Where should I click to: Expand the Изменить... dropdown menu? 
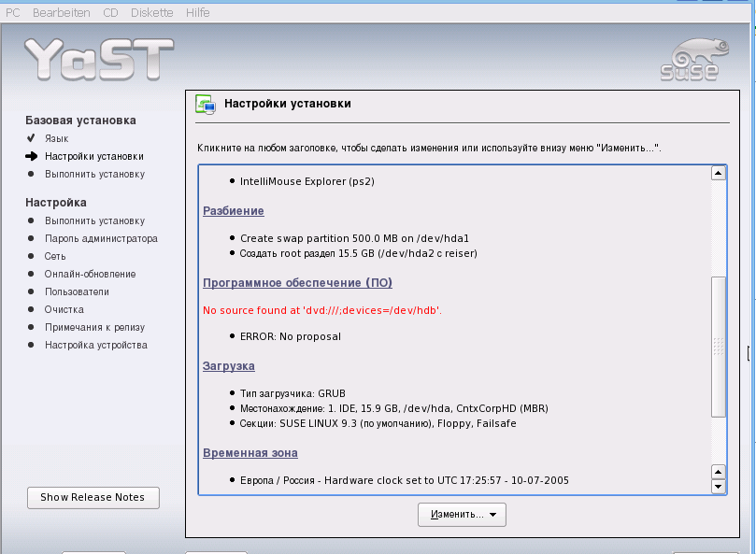point(462,515)
